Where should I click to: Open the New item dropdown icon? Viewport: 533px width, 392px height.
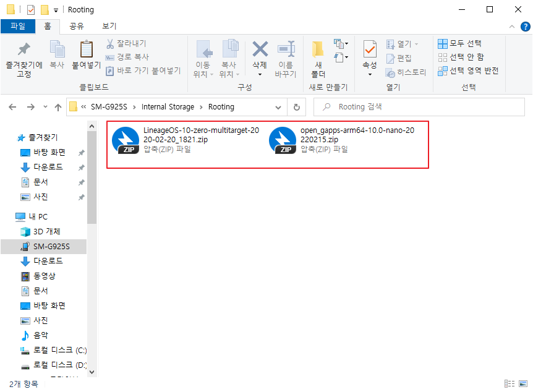(x=341, y=43)
